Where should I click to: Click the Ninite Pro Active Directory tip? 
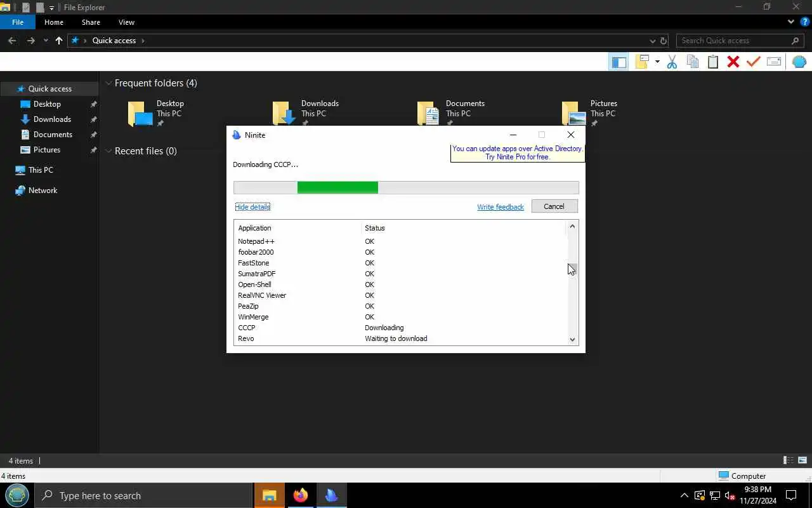(517, 153)
